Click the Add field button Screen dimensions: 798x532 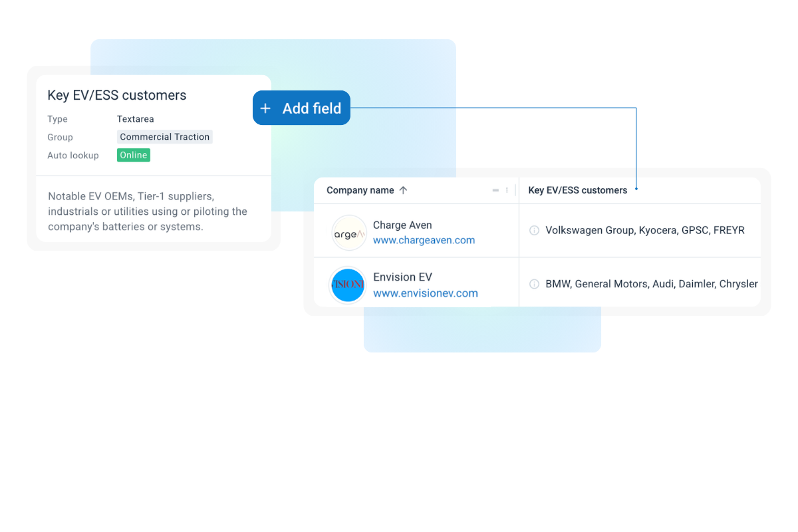[301, 108]
